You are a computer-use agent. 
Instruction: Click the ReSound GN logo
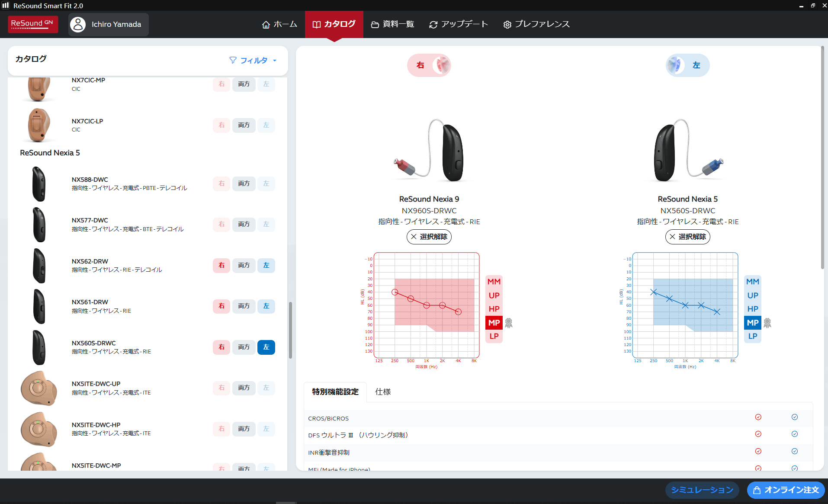point(33,24)
